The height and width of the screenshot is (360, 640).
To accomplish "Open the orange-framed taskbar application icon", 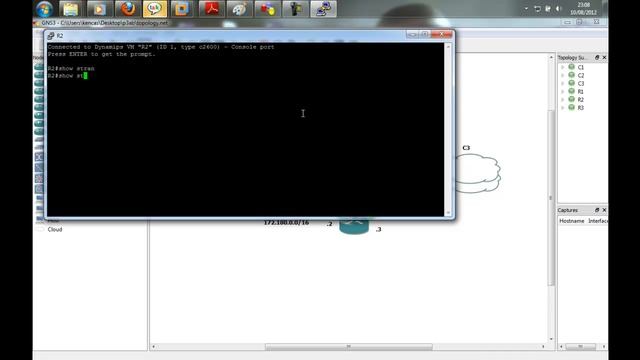I will click(182, 9).
